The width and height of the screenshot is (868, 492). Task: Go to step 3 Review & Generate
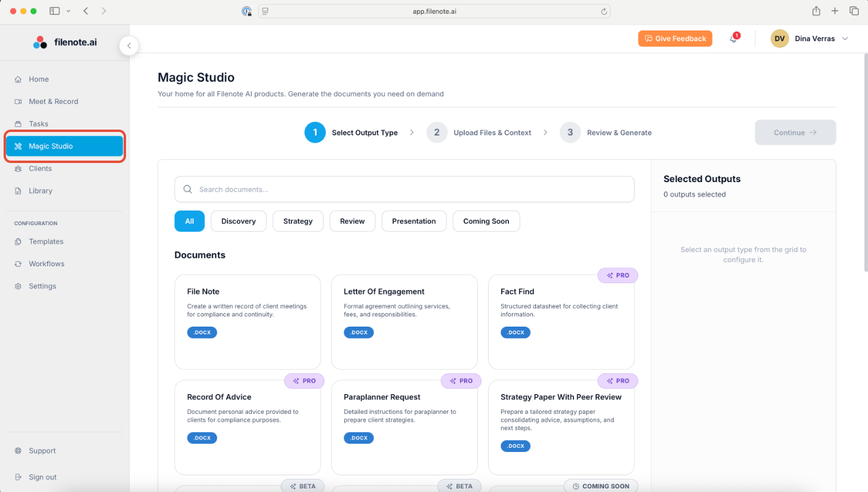tap(606, 133)
